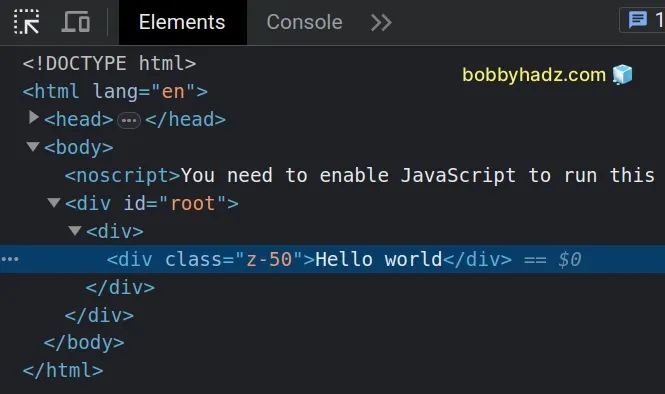The width and height of the screenshot is (665, 394).
Task: Select the <body> opening tag text
Action: (x=78, y=148)
